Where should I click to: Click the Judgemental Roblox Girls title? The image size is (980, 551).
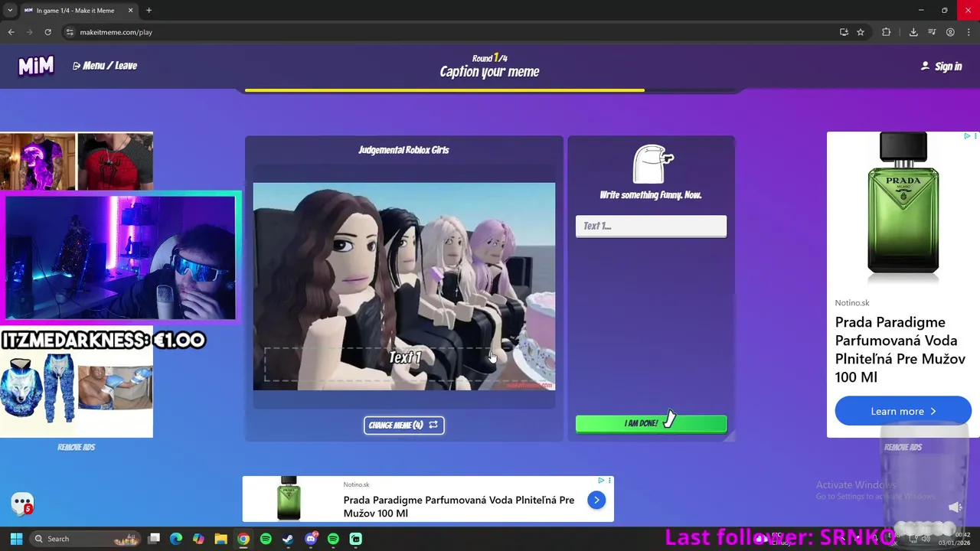403,150
